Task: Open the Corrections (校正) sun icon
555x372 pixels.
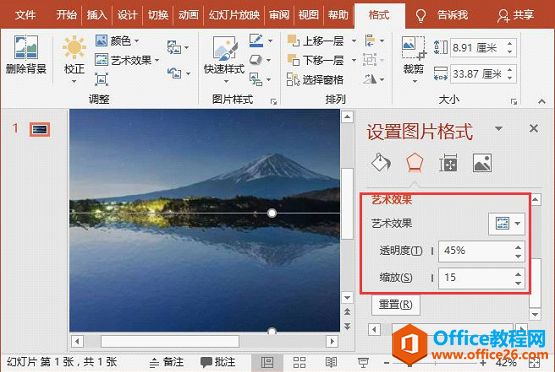Action: tap(74, 47)
